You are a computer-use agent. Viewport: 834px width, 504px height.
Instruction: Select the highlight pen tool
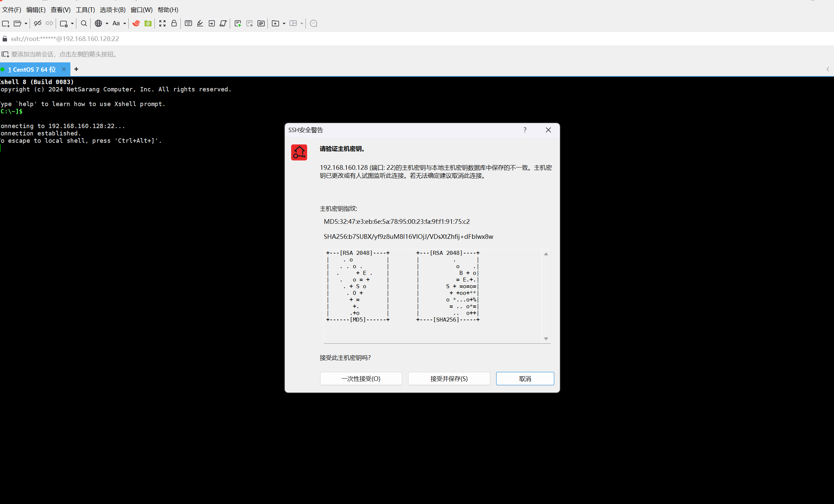tap(200, 23)
